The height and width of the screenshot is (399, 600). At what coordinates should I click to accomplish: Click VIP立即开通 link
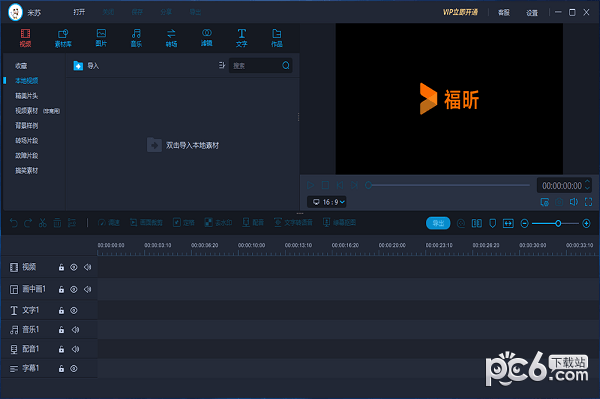460,12
